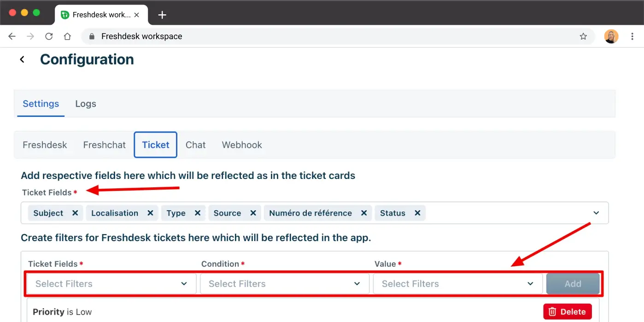Remove the Numéro de référence tag
644x322 pixels.
point(364,213)
